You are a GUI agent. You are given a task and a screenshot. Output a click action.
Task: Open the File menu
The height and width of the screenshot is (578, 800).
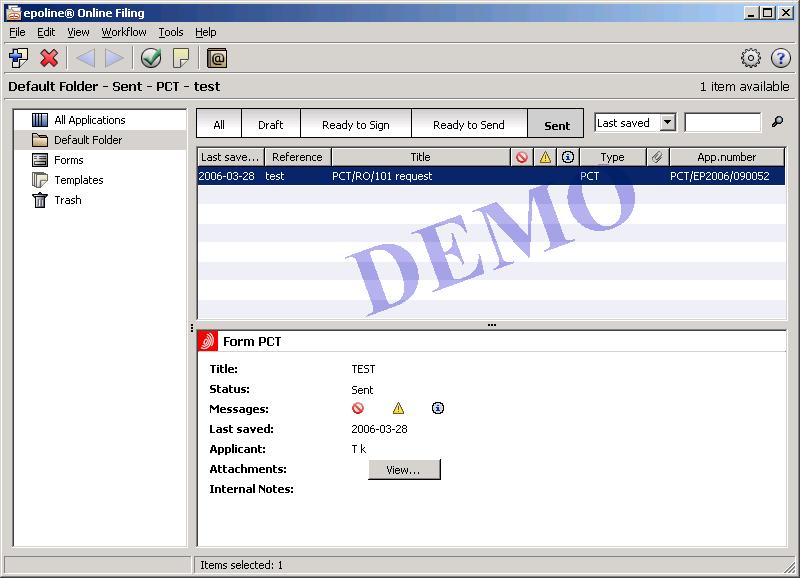(x=17, y=32)
